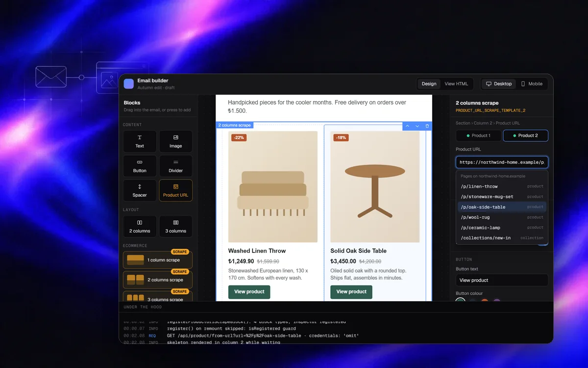
Task: Click the Autumn edit · draft subtitle
Action: (156, 88)
